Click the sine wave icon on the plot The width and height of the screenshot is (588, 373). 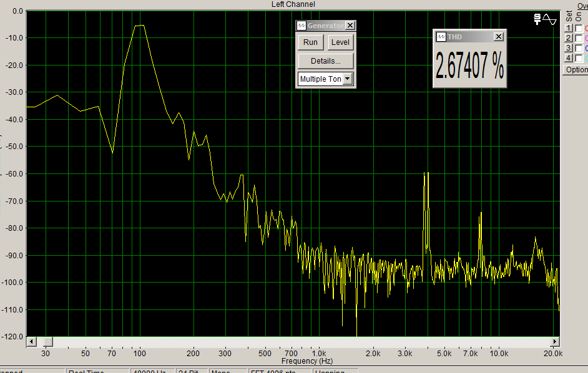point(550,19)
